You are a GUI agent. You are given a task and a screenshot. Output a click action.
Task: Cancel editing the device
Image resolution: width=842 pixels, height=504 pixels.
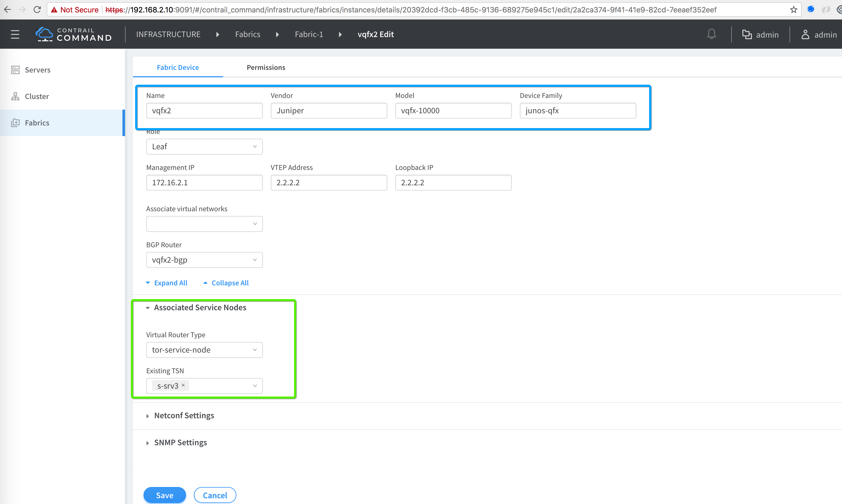215,495
